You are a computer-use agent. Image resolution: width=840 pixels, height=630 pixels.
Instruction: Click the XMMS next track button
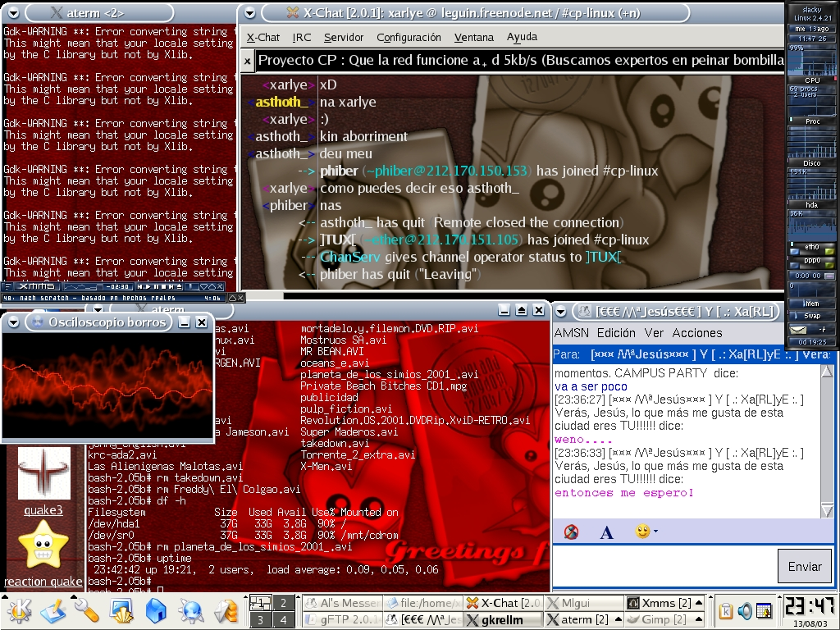tap(171, 286)
